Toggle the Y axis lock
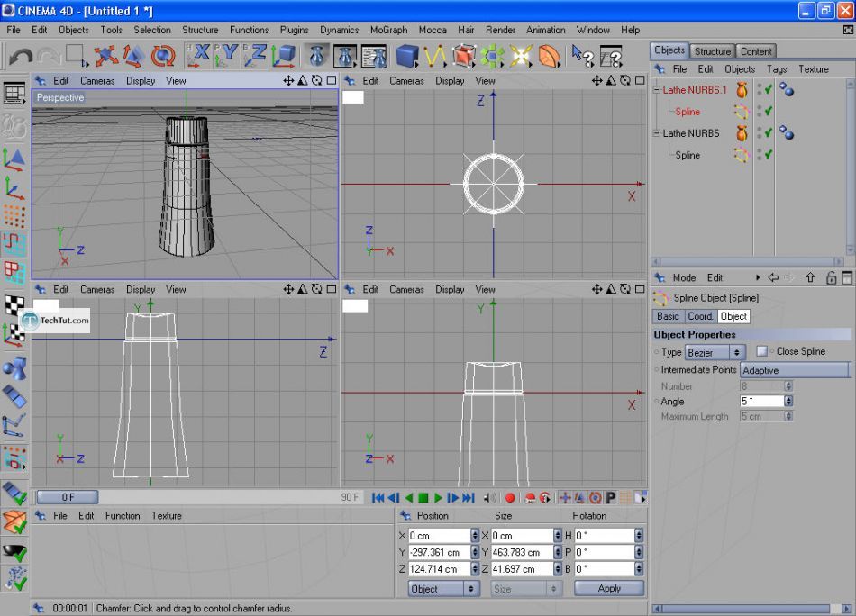Screen dimensions: 856x616 [x=226, y=56]
